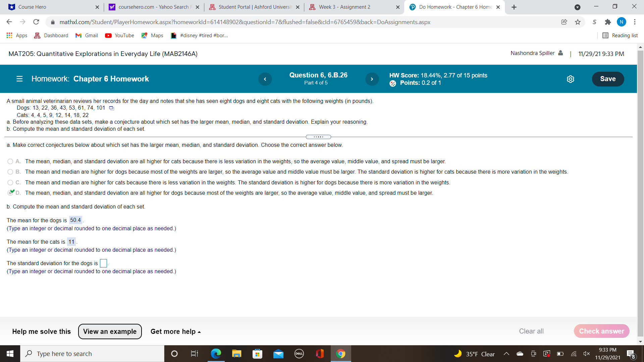The width and height of the screenshot is (644, 362).
Task: Open Windows Mail from the taskbar
Action: 278,353
